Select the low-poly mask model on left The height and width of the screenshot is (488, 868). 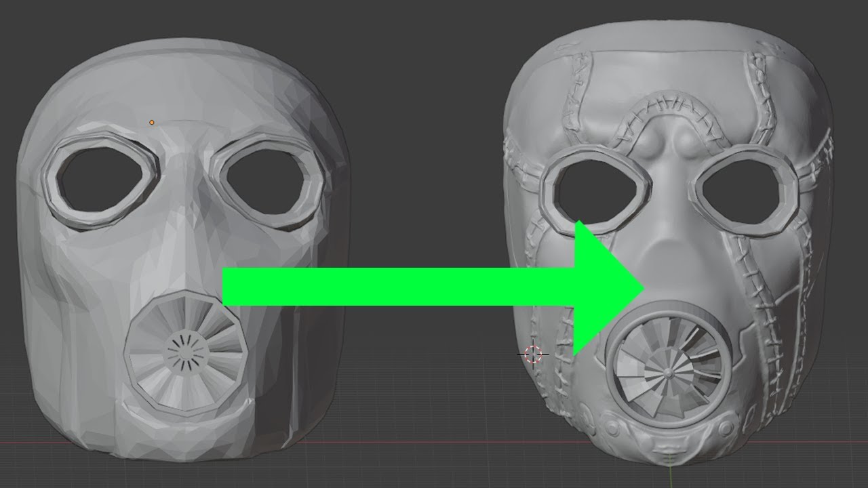coord(183,251)
